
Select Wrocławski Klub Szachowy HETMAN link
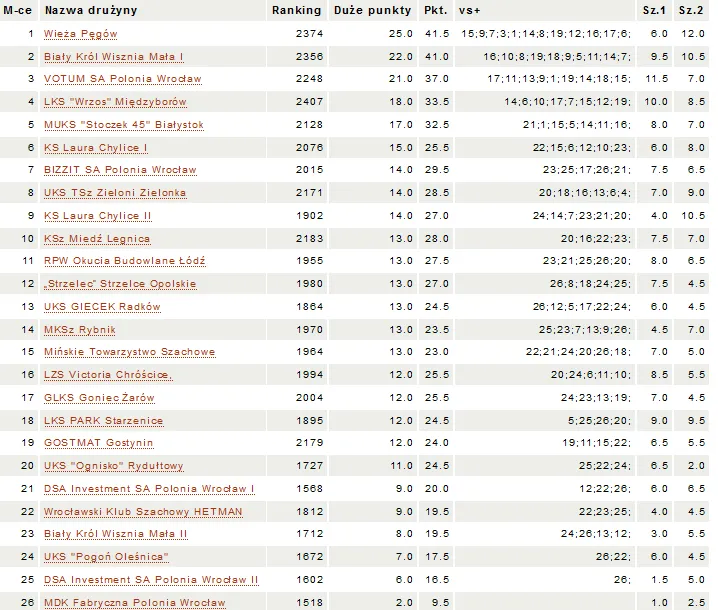[x=142, y=512]
